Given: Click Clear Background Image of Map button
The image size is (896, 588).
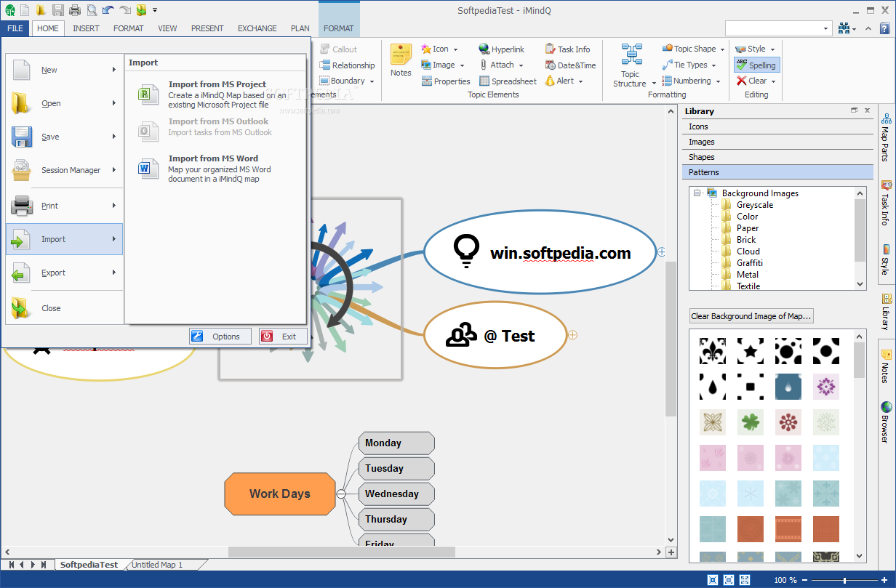Looking at the screenshot, I should [751, 316].
